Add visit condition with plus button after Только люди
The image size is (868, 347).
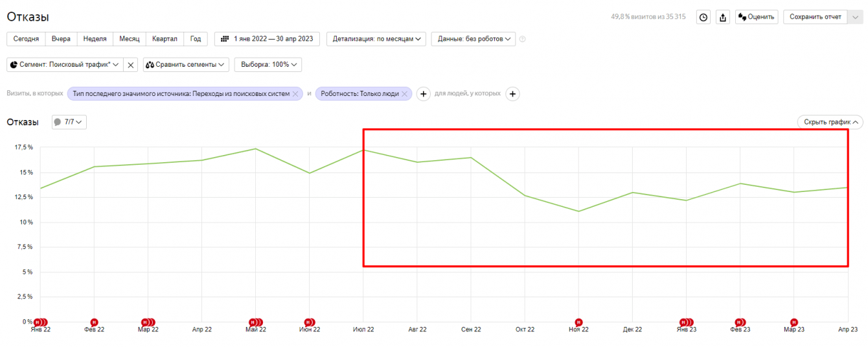click(423, 94)
